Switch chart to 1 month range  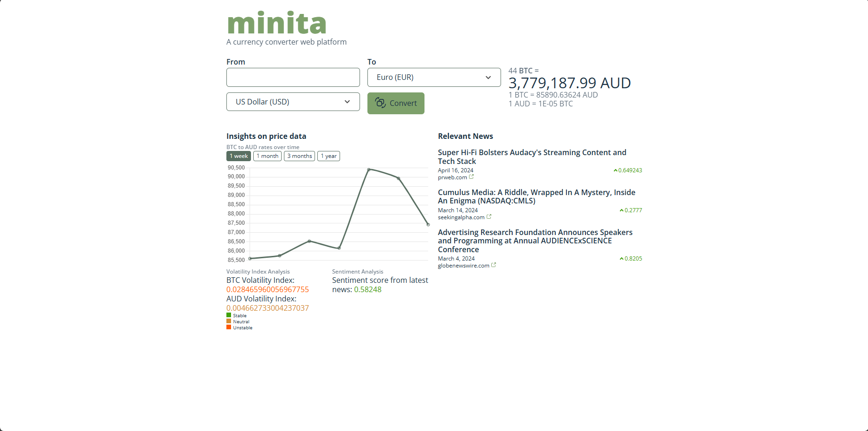267,156
